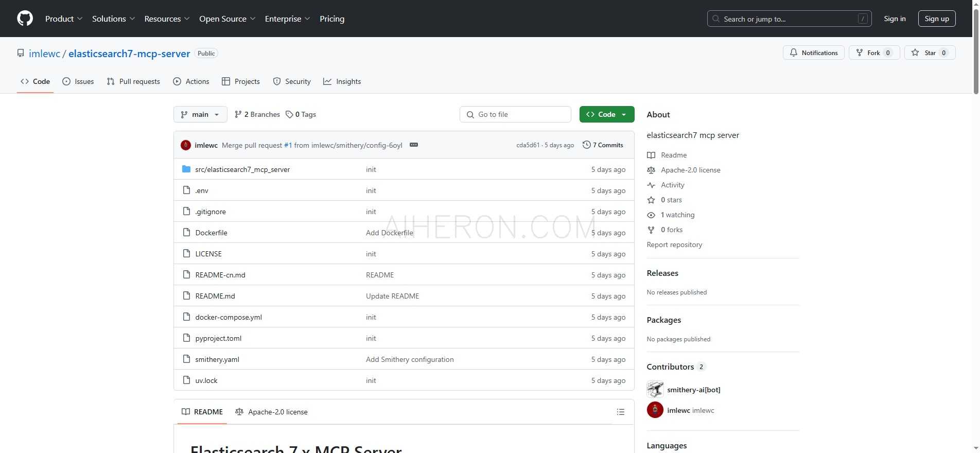The width and height of the screenshot is (980, 453).
Task: Open the green Code dropdown button
Action: 606,114
